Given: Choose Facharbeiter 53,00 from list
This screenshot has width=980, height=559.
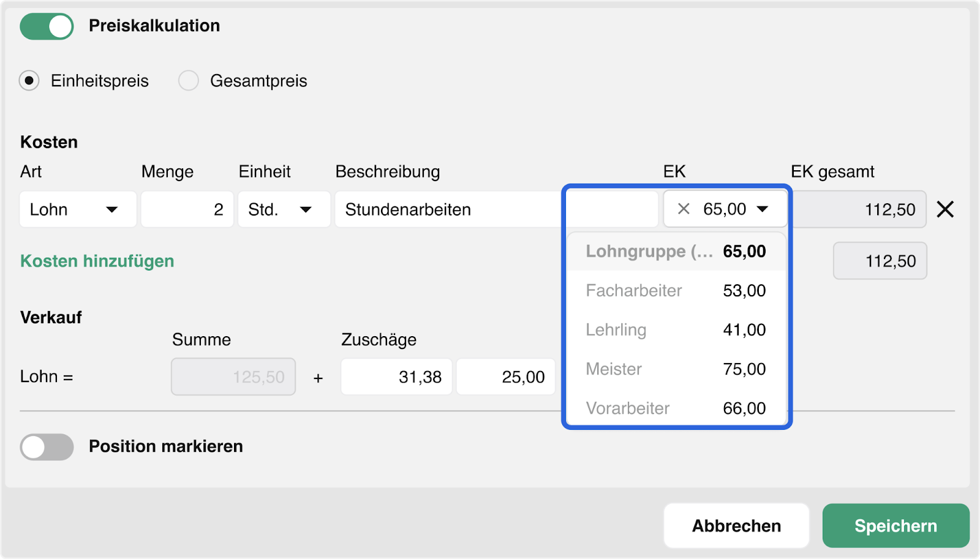Looking at the screenshot, I should coord(676,291).
